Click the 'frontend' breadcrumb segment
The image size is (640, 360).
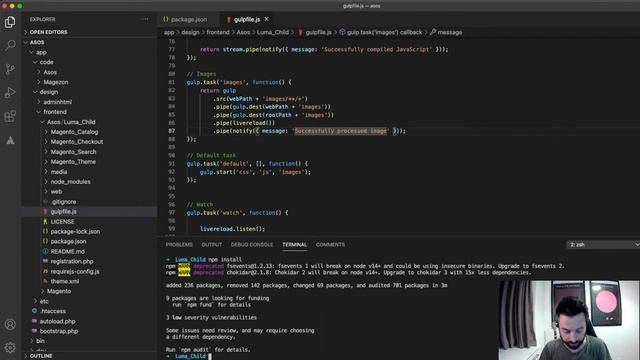click(218, 32)
